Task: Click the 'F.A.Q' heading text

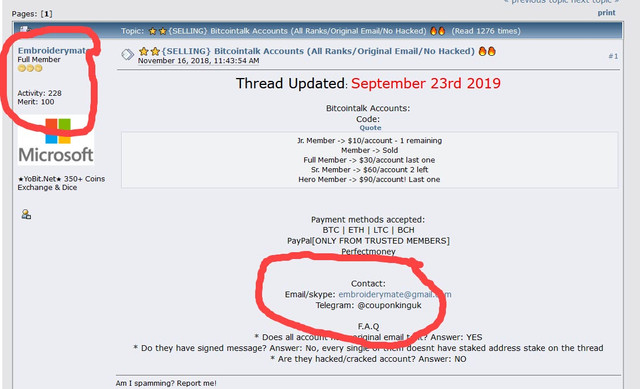Action: (368, 327)
